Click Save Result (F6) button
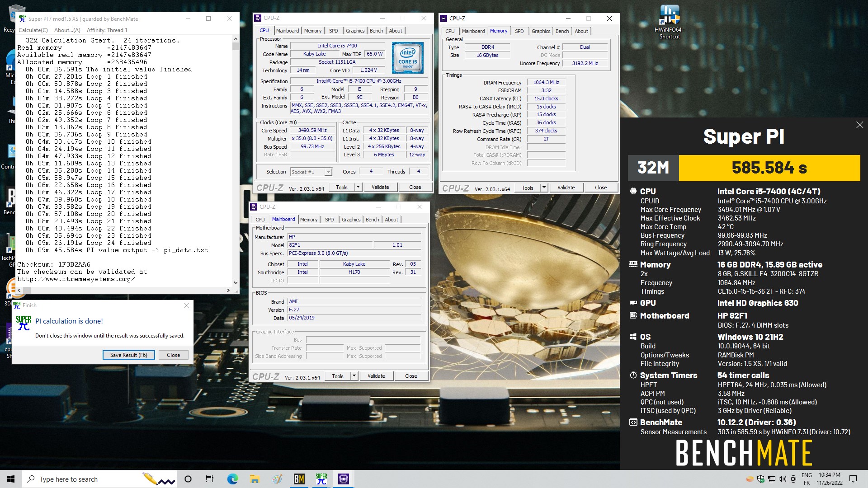This screenshot has height=488, width=868. pos(128,355)
